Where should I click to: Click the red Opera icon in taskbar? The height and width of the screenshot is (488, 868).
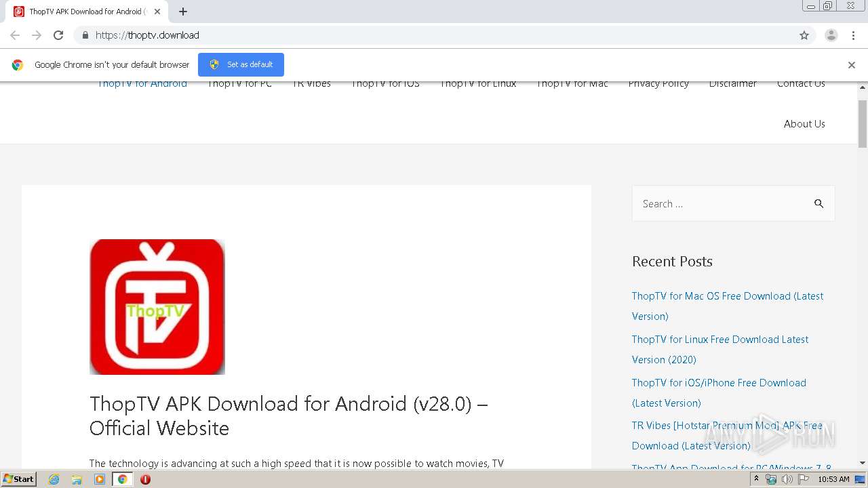(145, 479)
